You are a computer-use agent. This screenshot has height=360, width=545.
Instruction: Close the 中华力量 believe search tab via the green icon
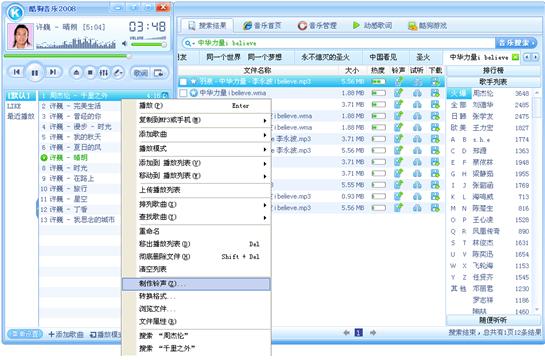(x=515, y=57)
